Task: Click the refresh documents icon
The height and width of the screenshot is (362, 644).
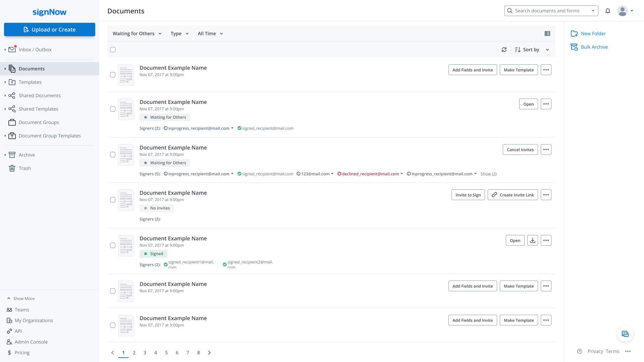Action: tap(504, 50)
